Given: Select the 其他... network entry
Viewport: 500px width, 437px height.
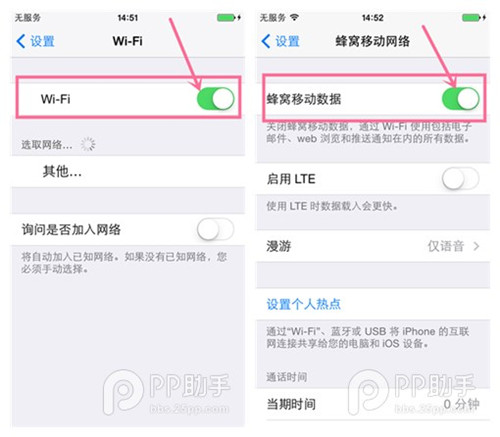Looking at the screenshot, I should tap(128, 171).
